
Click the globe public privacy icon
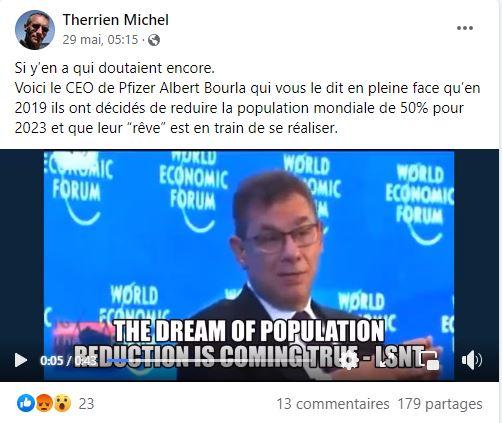click(x=154, y=40)
